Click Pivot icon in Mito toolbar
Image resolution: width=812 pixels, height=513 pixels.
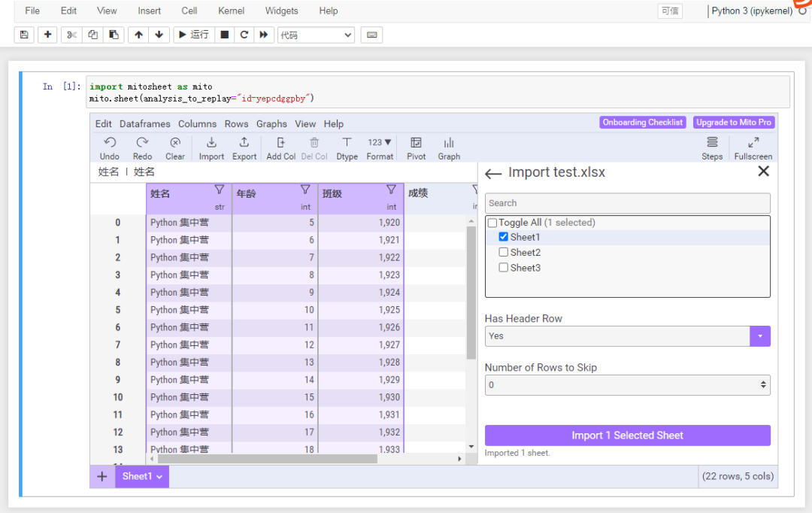click(416, 149)
